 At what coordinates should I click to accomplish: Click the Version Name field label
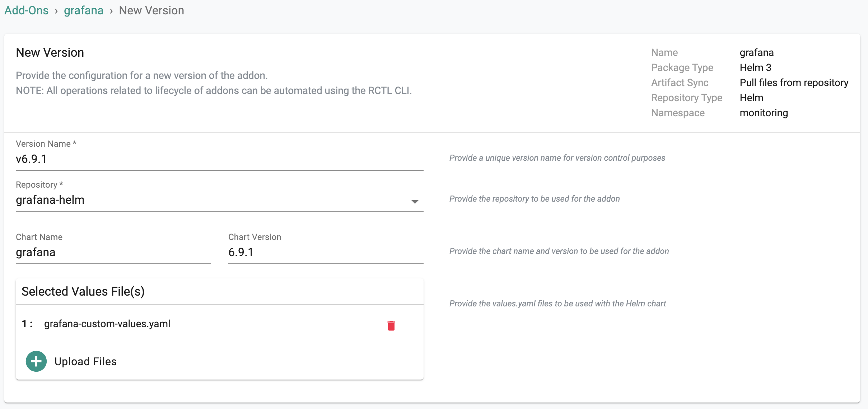coord(46,144)
